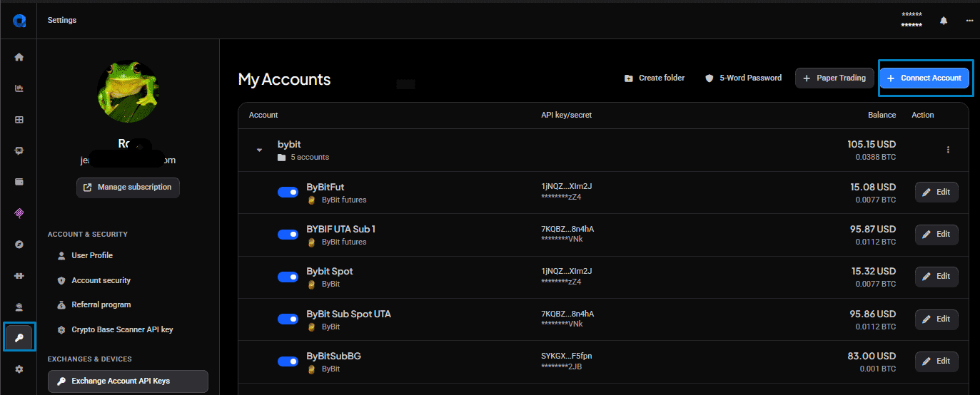The width and height of the screenshot is (980, 395).
Task: Edit the ByBit Sub Spot UTA account
Action: tap(936, 319)
